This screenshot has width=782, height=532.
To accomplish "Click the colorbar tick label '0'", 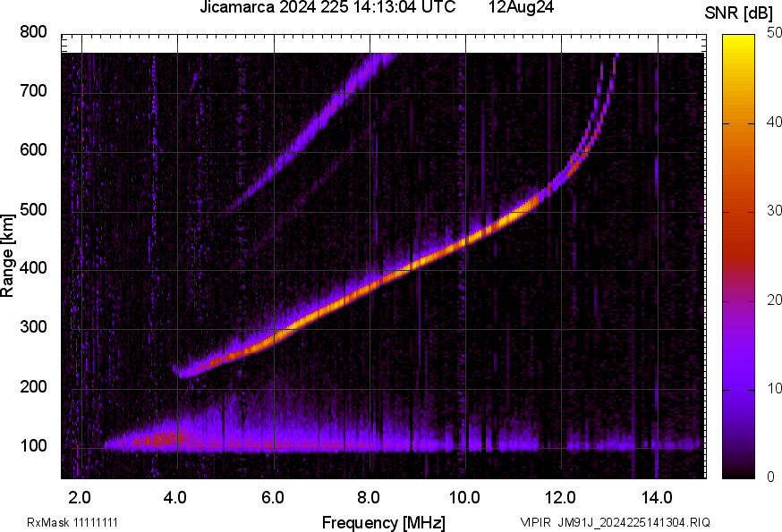I will (770, 477).
